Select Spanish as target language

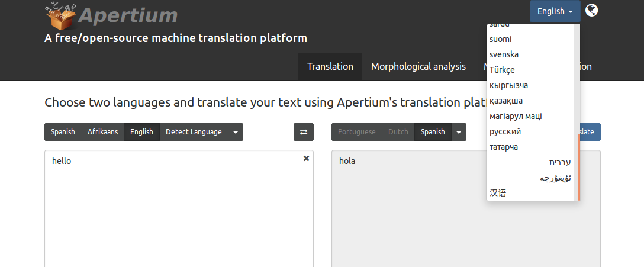pyautogui.click(x=433, y=132)
